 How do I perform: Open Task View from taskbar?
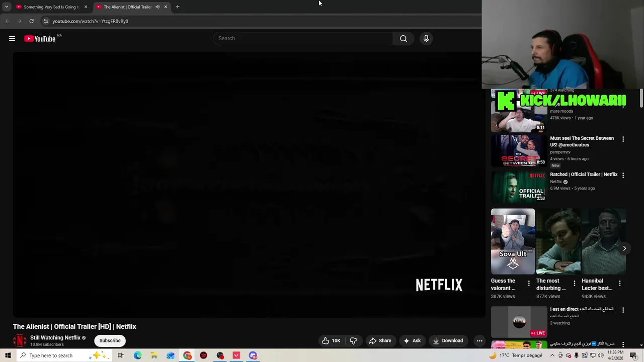121,355
